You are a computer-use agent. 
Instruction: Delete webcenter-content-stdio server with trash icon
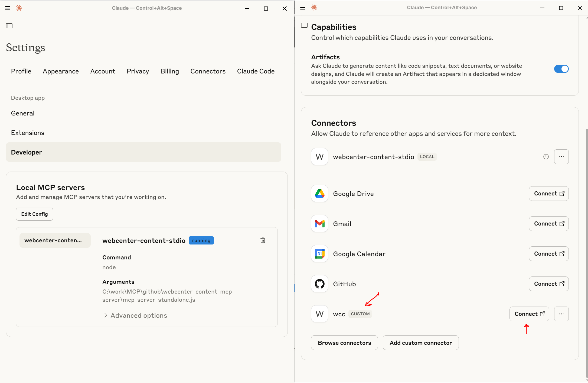point(263,240)
